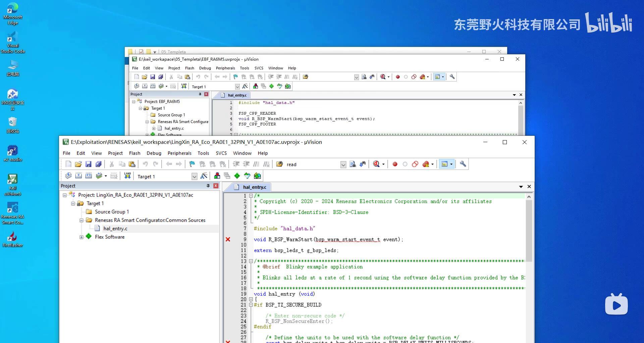Open Options for Target magic wand icon
The height and width of the screenshot is (343, 644).
[204, 176]
